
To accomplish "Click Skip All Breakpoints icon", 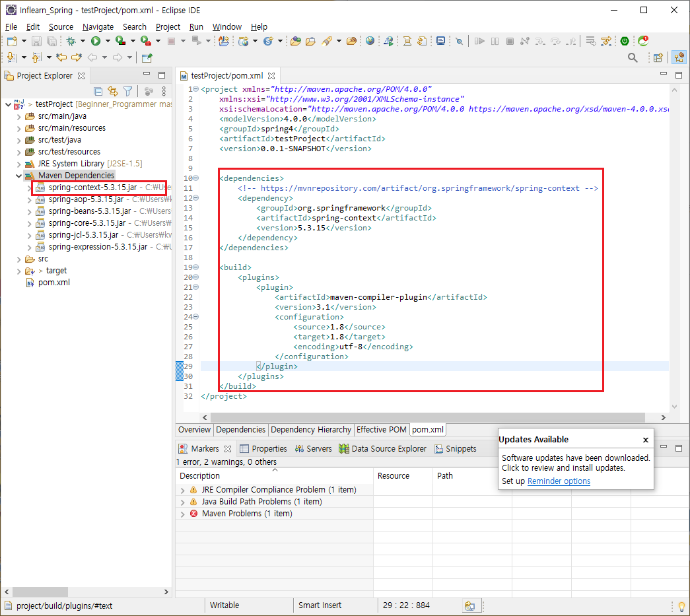I will click(459, 42).
